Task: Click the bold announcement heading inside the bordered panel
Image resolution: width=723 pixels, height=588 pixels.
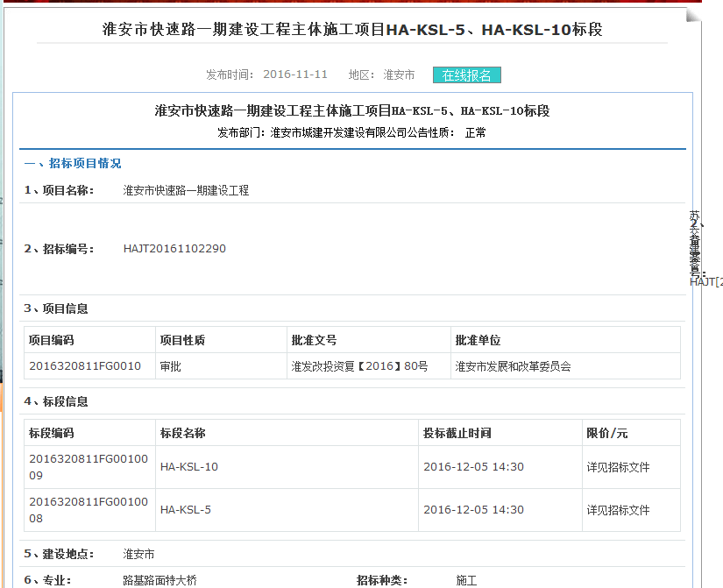Action: point(352,111)
